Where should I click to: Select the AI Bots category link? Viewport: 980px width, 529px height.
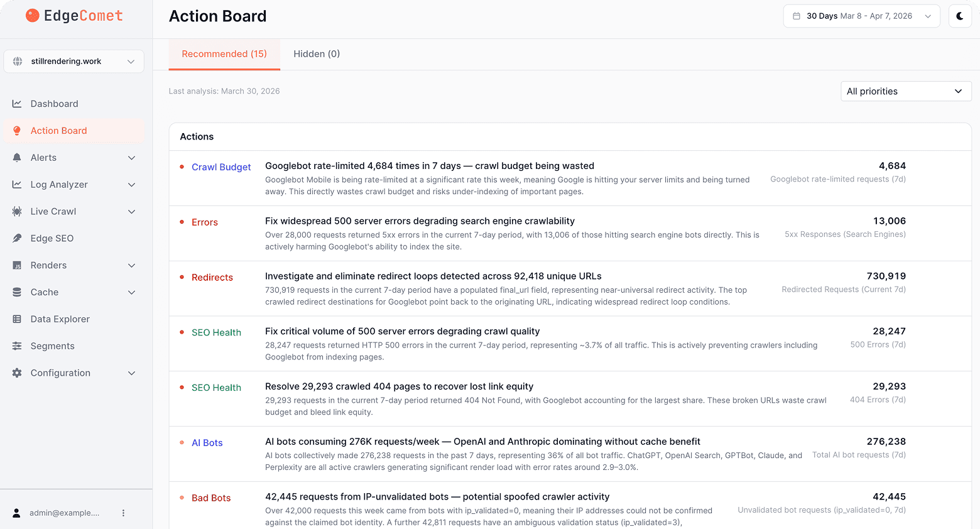(207, 443)
